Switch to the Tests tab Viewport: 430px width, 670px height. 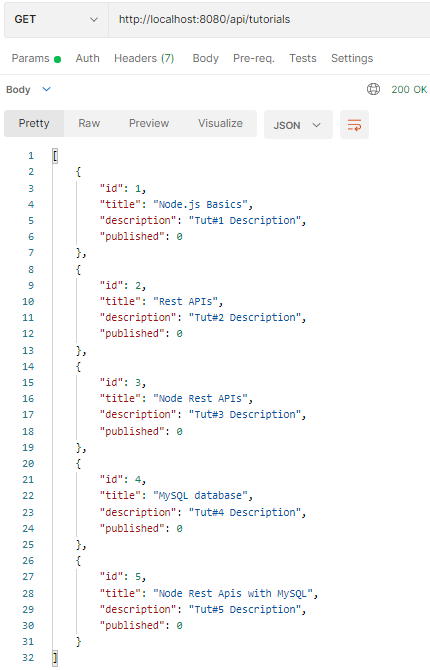[x=303, y=59]
